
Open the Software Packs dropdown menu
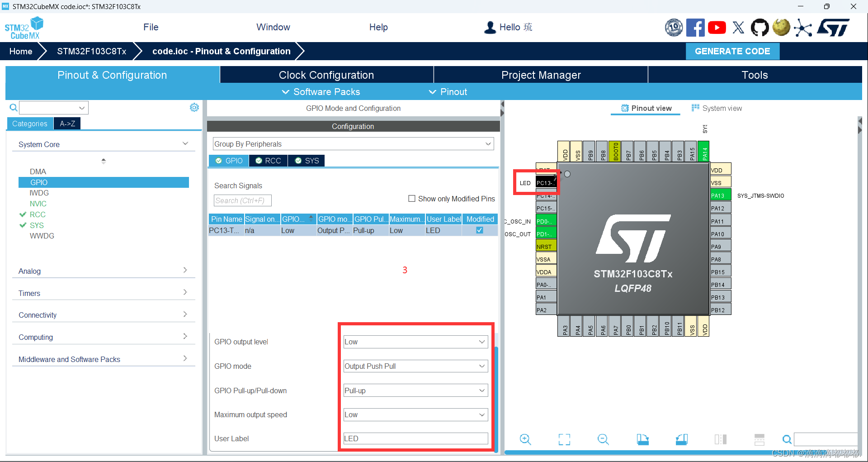pos(321,92)
